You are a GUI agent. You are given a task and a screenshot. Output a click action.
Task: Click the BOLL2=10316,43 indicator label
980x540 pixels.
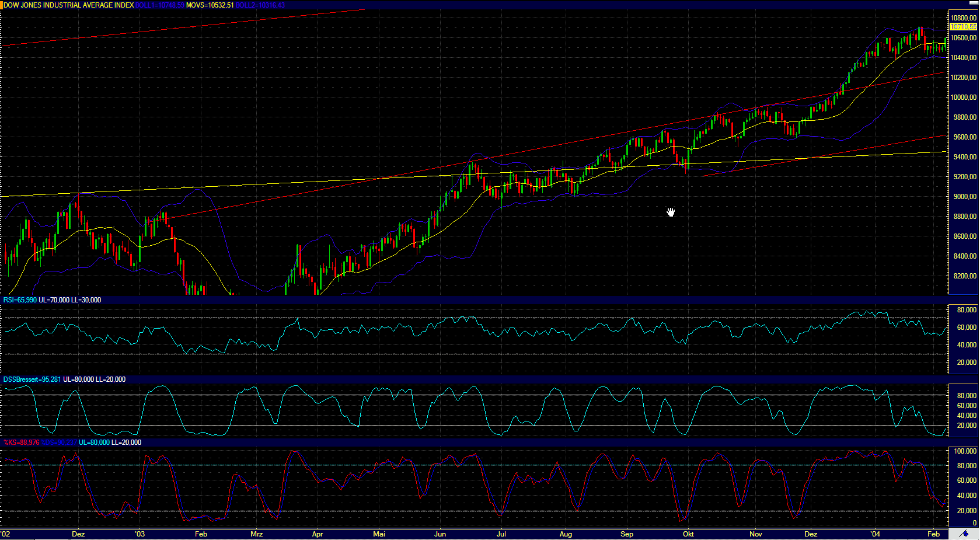coord(260,5)
